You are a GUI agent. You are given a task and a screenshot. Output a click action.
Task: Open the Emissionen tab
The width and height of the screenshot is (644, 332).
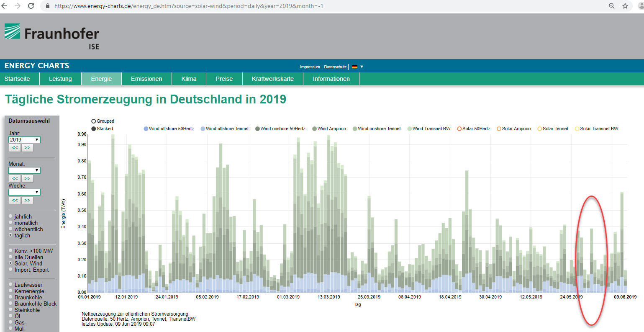(146, 79)
